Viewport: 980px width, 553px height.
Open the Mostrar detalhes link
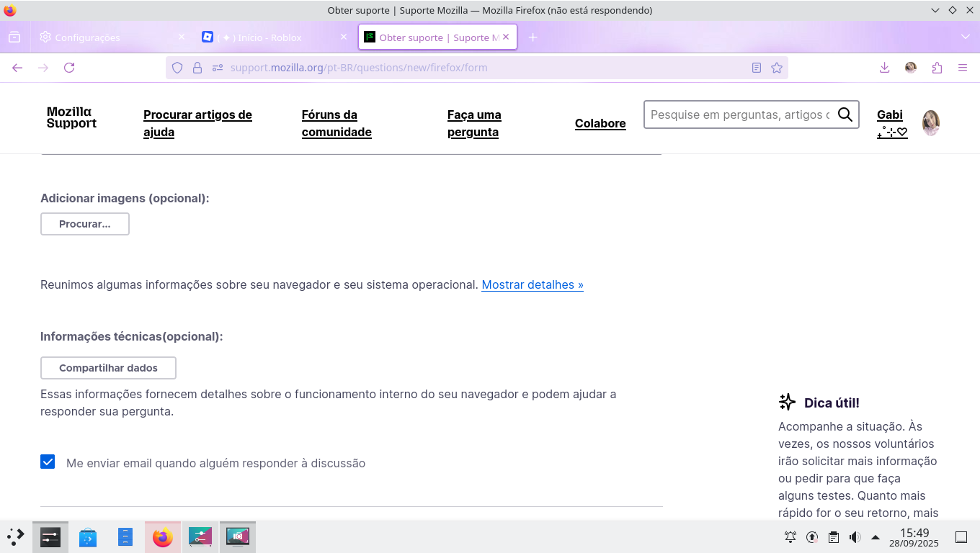point(533,284)
